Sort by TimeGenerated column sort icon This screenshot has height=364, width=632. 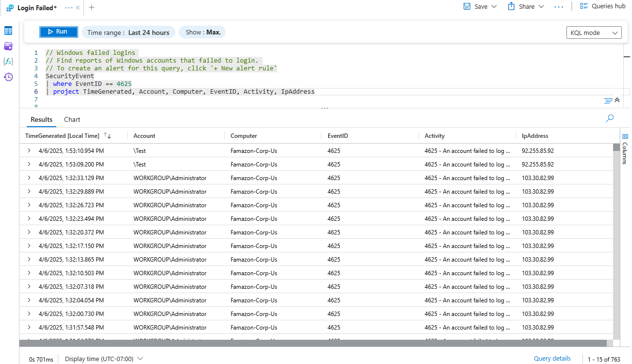click(x=107, y=136)
